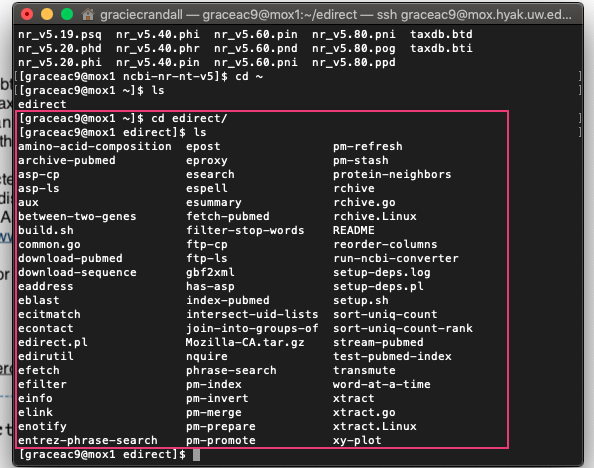
Task: Select the file name eblast
Action: click(39, 301)
